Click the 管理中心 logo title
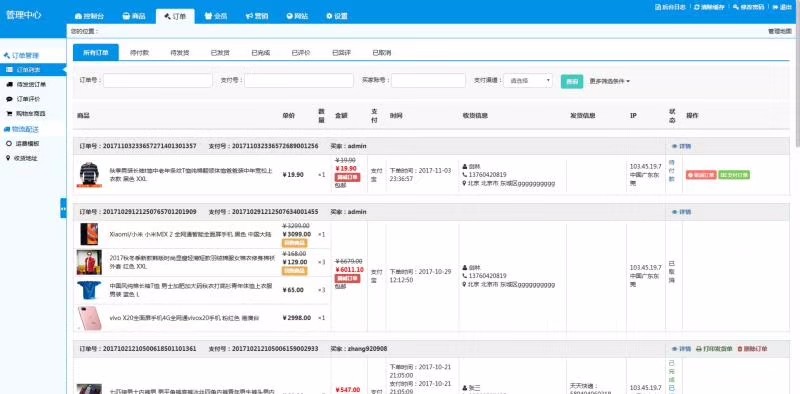The width and height of the screenshot is (800, 394). tap(23, 14)
